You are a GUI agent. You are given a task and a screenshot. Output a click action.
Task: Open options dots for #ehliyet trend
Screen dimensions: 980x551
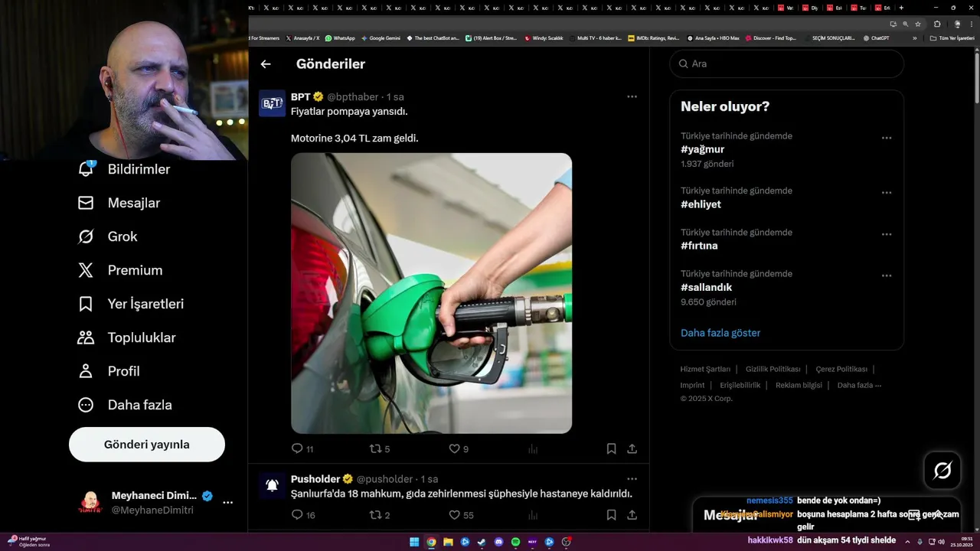click(887, 193)
